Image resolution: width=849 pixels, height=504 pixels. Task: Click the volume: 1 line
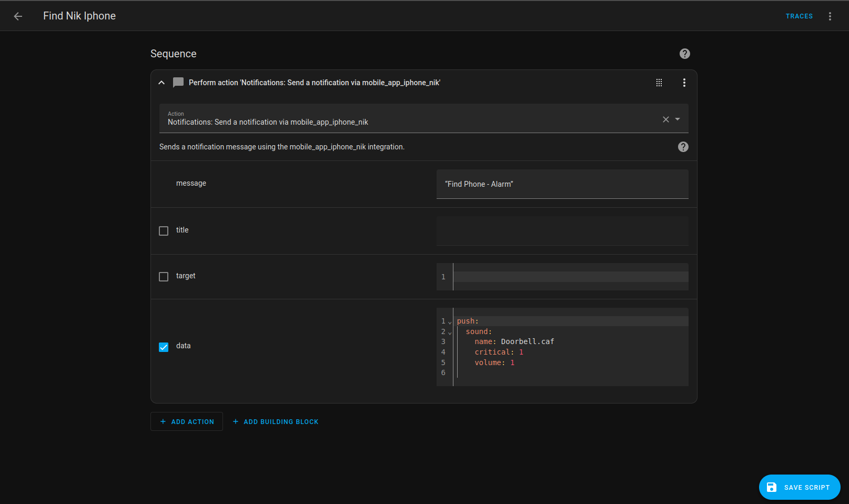494,363
